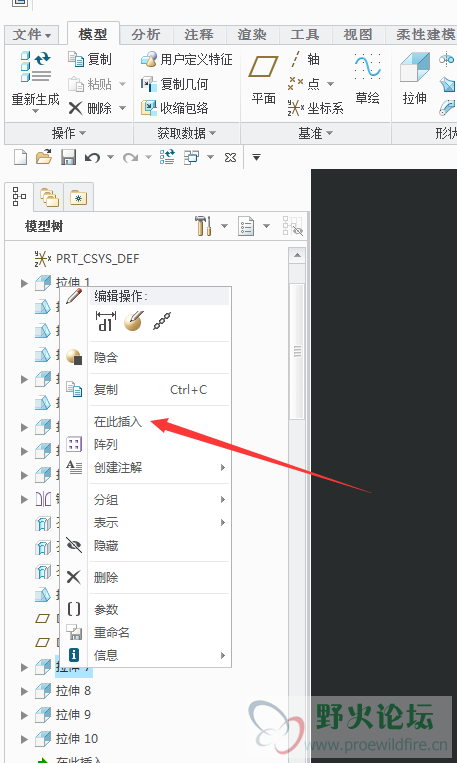Click the Edit Definition sphere icon
The height and width of the screenshot is (763, 457).
click(x=134, y=321)
